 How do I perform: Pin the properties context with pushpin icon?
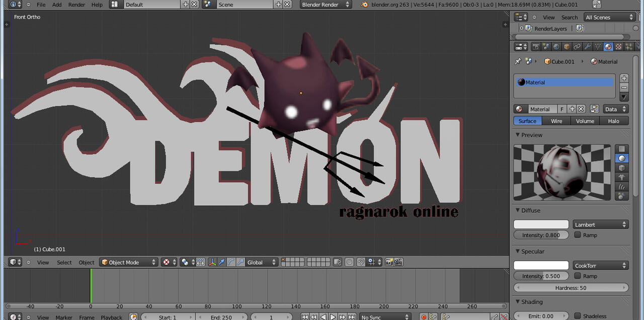point(518,61)
